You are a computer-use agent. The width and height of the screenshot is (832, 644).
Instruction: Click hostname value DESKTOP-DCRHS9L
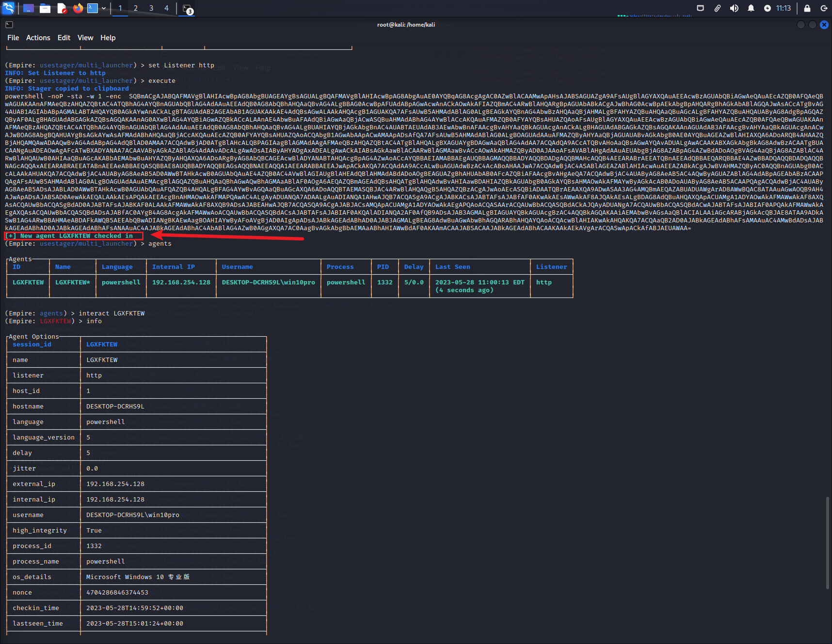(115, 407)
